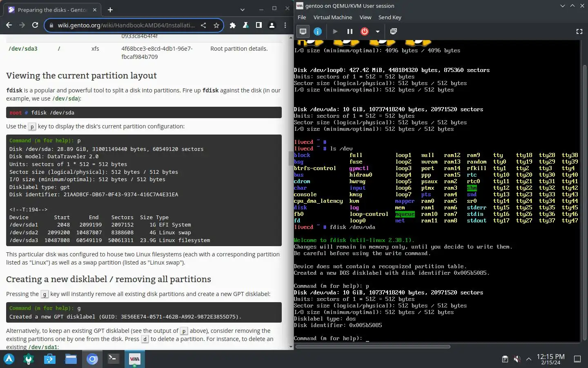Open the clipboard tray icon
The width and height of the screenshot is (588, 368).
[x=505, y=359]
